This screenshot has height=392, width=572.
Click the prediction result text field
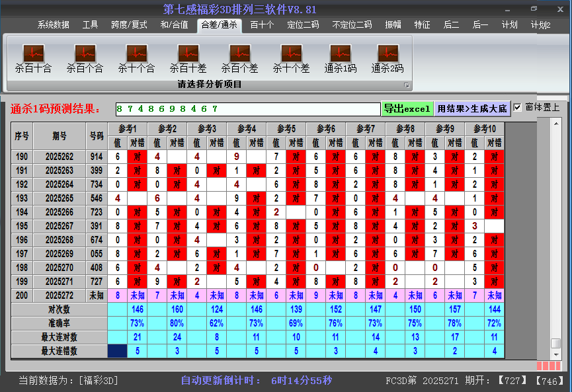pyautogui.click(x=247, y=108)
